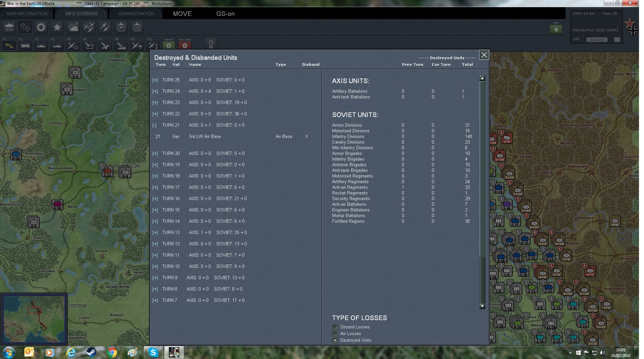The height and width of the screenshot is (359, 644).
Task: Click the aircraft formation toolbar icon
Action: tap(89, 27)
